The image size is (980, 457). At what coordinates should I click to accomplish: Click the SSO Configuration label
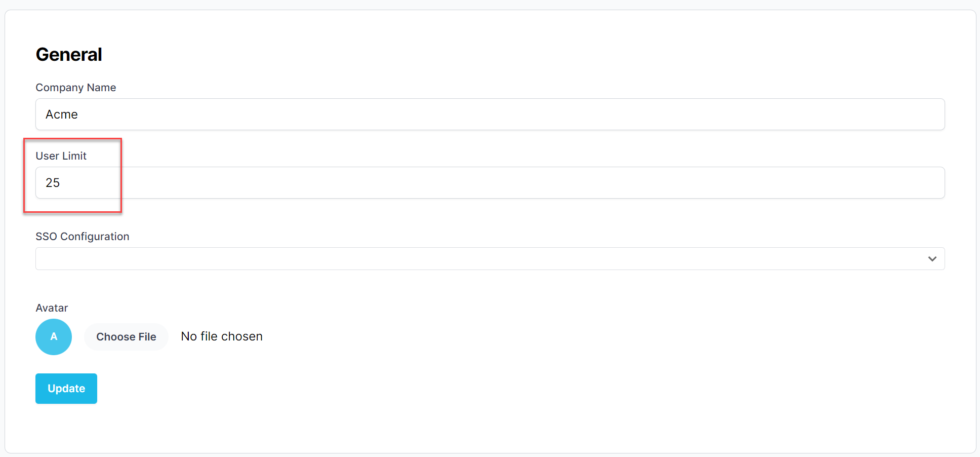coord(83,237)
